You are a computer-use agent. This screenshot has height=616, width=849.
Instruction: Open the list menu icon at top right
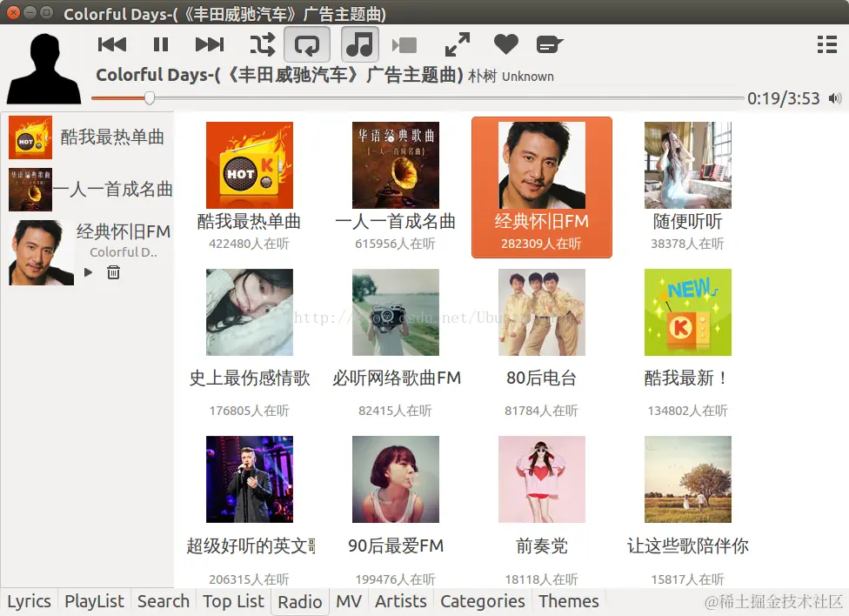pos(827,44)
